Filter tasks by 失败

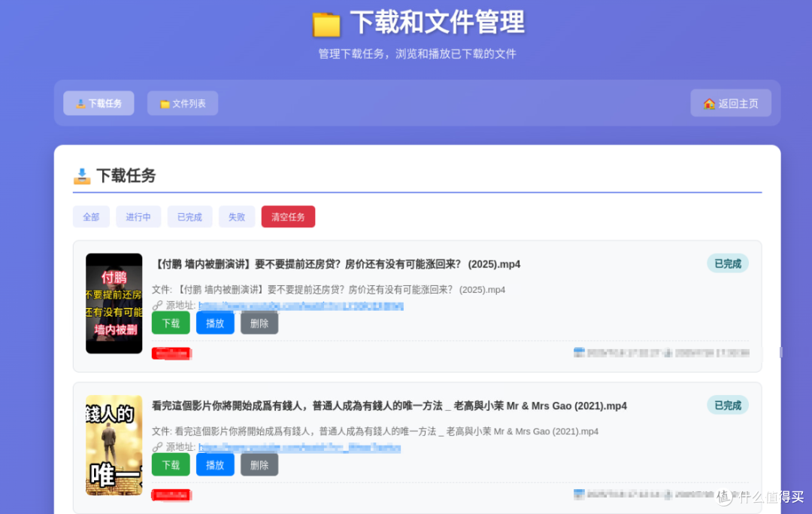click(x=237, y=217)
